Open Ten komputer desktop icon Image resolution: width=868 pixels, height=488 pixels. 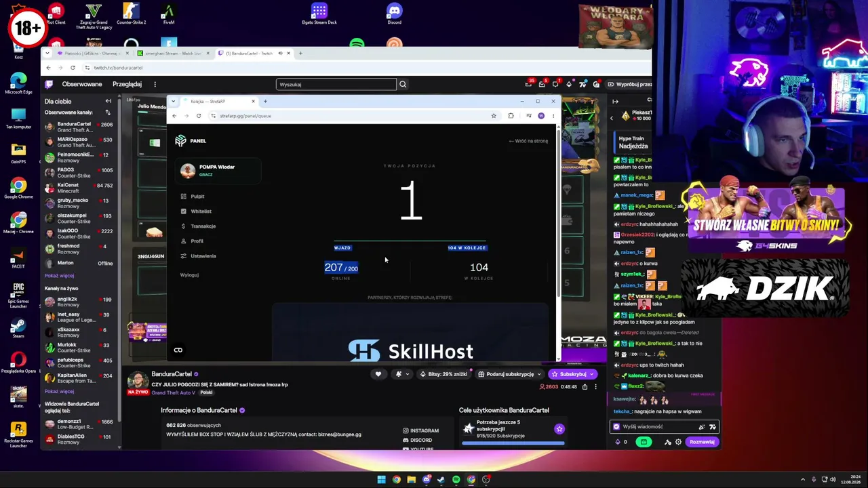click(18, 118)
